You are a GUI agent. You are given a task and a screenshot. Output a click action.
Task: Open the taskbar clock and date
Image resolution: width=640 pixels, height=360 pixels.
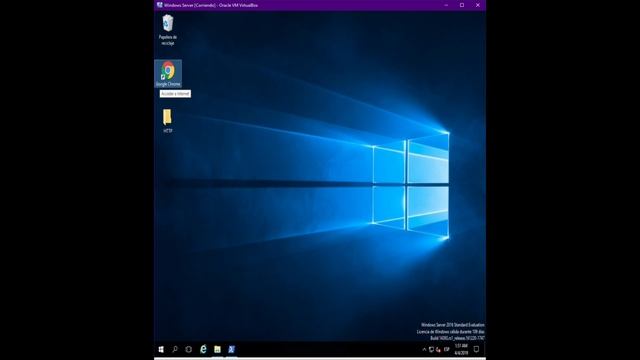click(461, 349)
